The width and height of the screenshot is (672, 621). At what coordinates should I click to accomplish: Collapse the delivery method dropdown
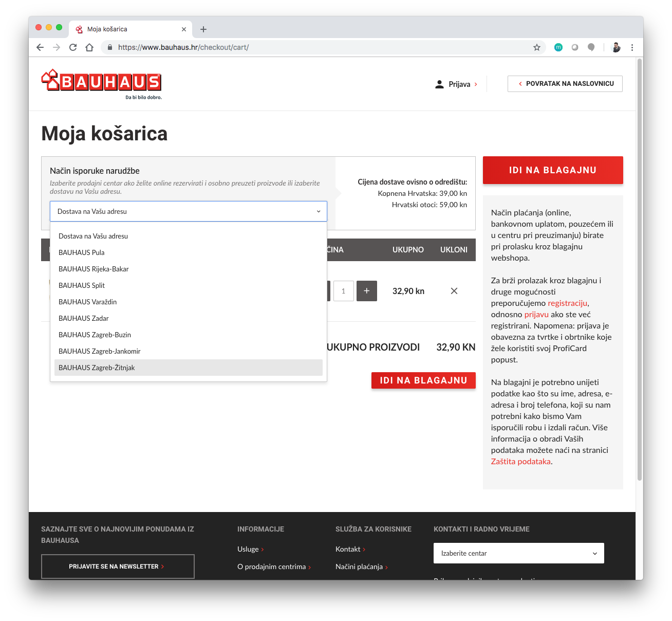(188, 211)
